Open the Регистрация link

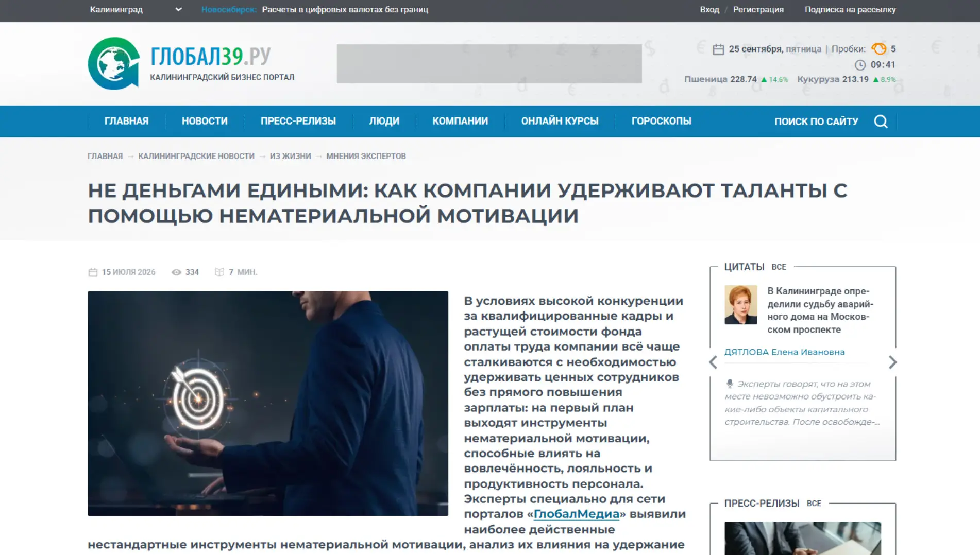pos(758,9)
